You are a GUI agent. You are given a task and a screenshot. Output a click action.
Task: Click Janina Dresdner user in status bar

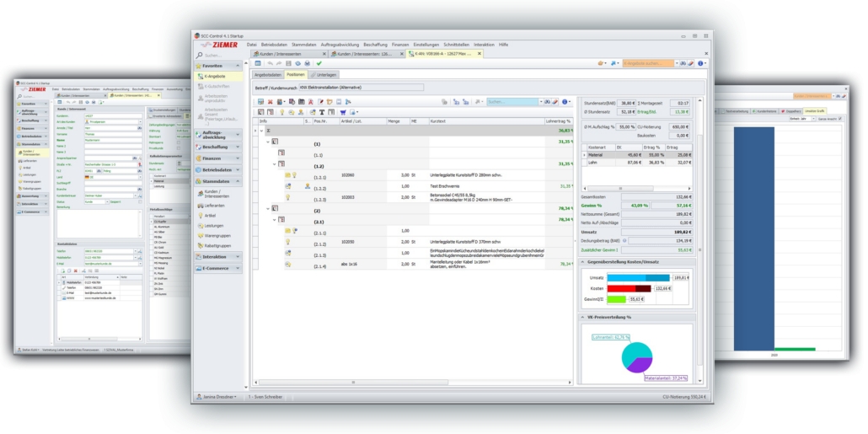217,397
